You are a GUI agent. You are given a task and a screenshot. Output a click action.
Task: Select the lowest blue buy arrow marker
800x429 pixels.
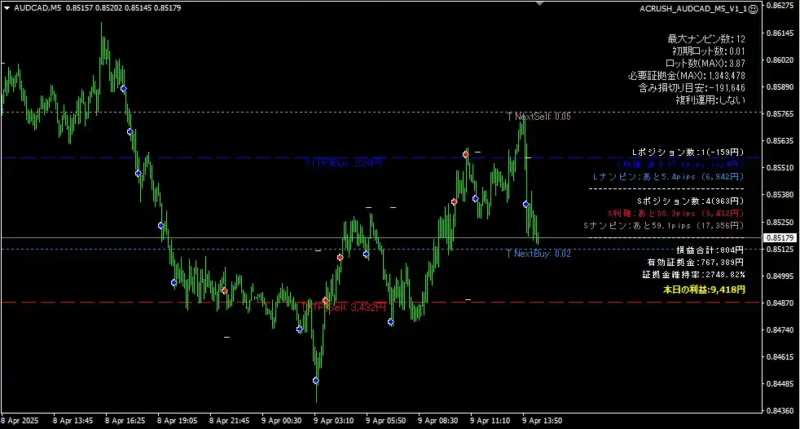click(316, 381)
